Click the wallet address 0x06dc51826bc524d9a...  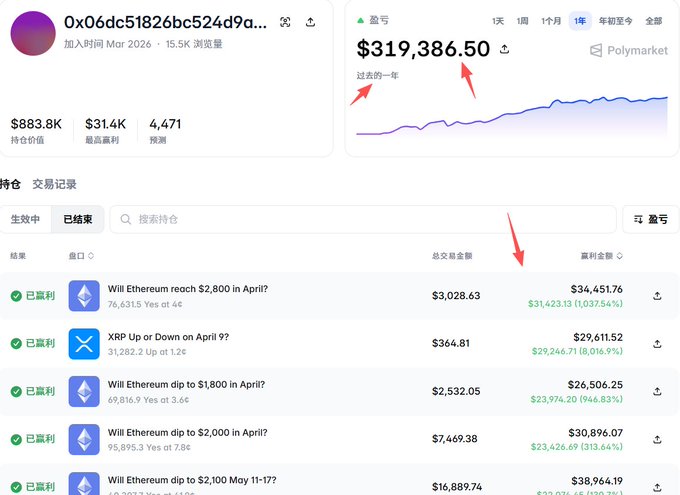tap(165, 22)
